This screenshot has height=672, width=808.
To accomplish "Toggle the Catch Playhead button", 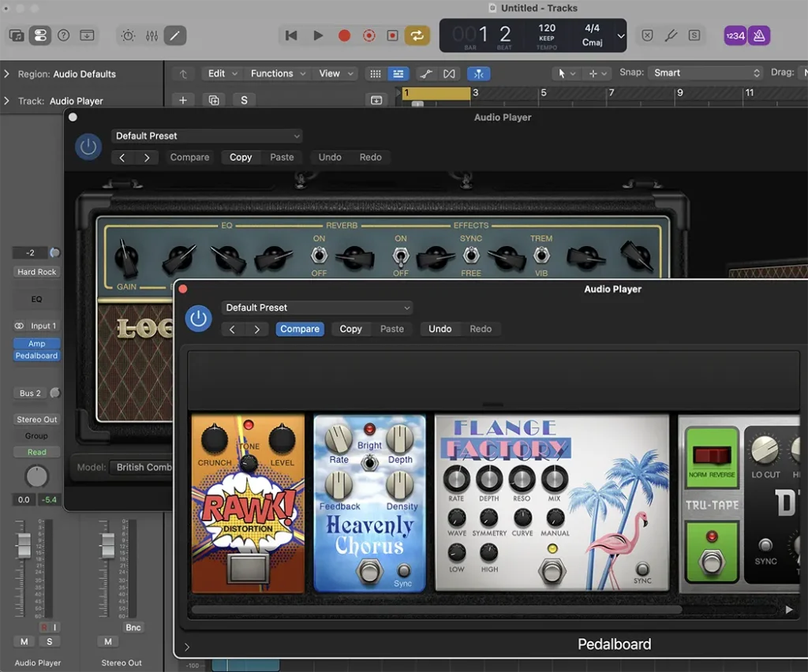I will (x=479, y=73).
